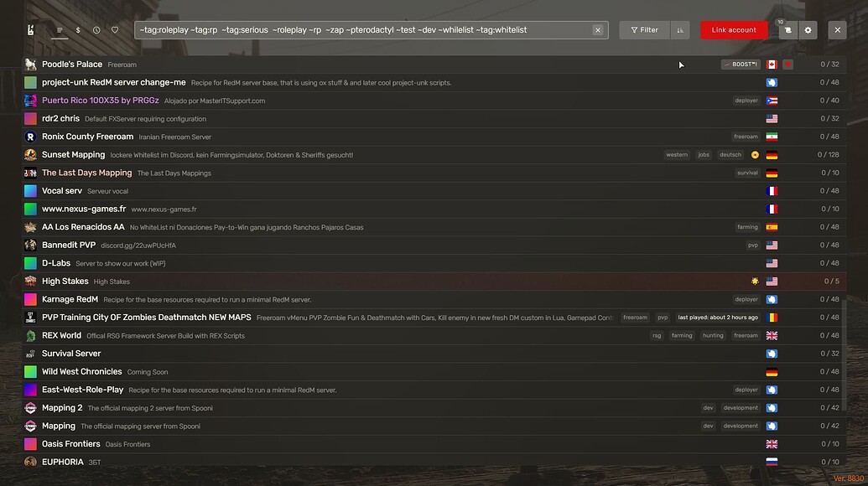Viewport: 868px width, 486px height.
Task: Click the BOOST button on Poodle's Palace
Action: (x=741, y=65)
